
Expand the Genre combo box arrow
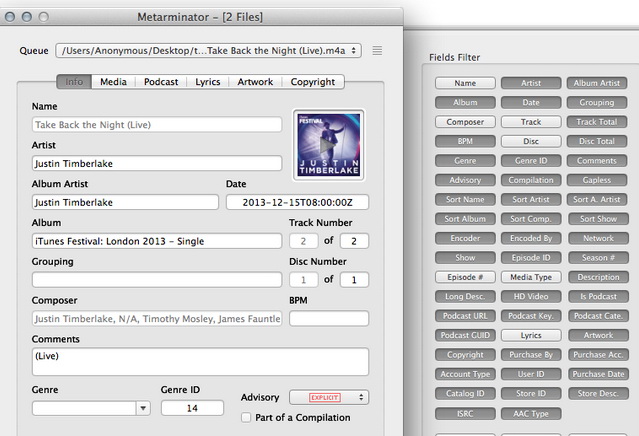pos(143,408)
